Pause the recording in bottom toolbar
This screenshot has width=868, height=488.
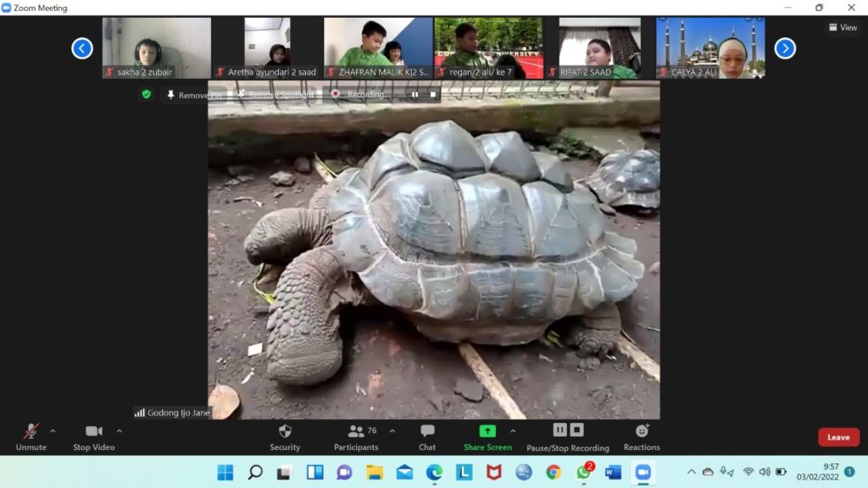coord(559,430)
